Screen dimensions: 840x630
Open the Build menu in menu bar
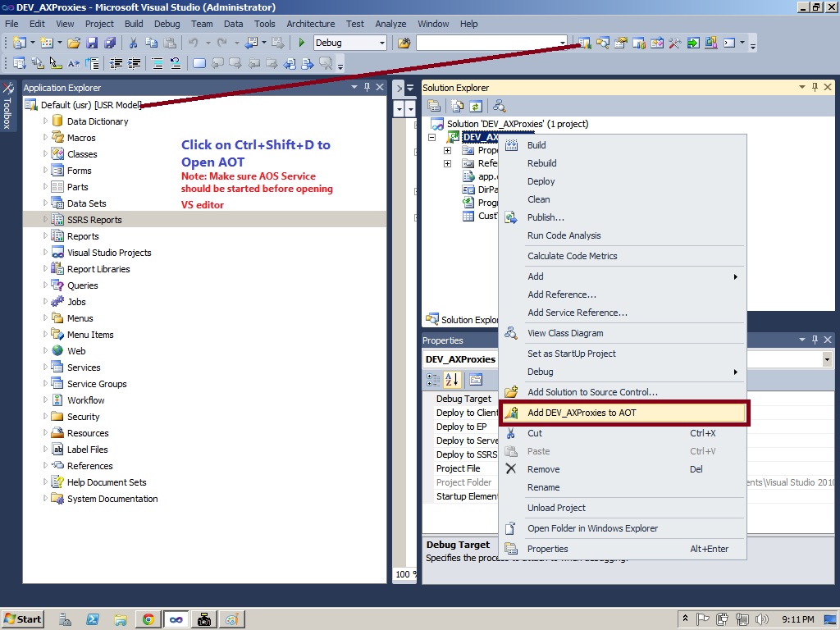click(x=134, y=24)
